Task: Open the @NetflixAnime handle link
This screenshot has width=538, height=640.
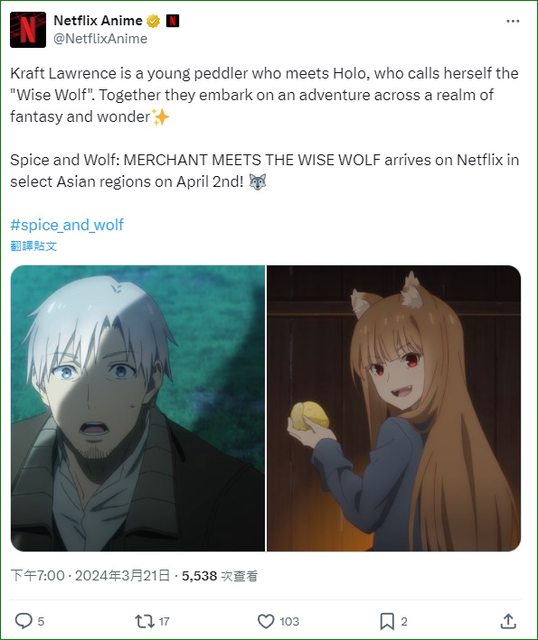Action: coord(100,39)
